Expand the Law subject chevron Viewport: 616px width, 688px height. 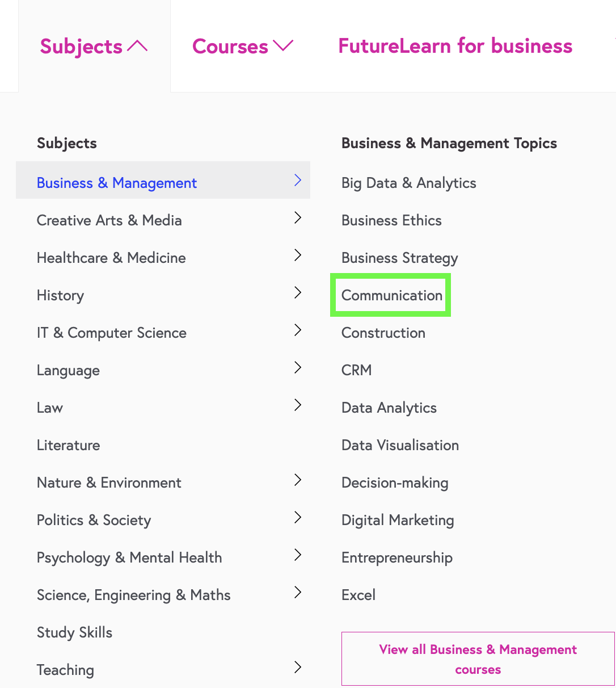297,405
